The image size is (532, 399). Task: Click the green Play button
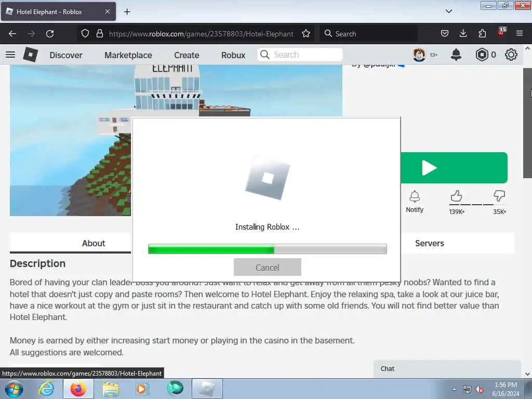point(454,168)
